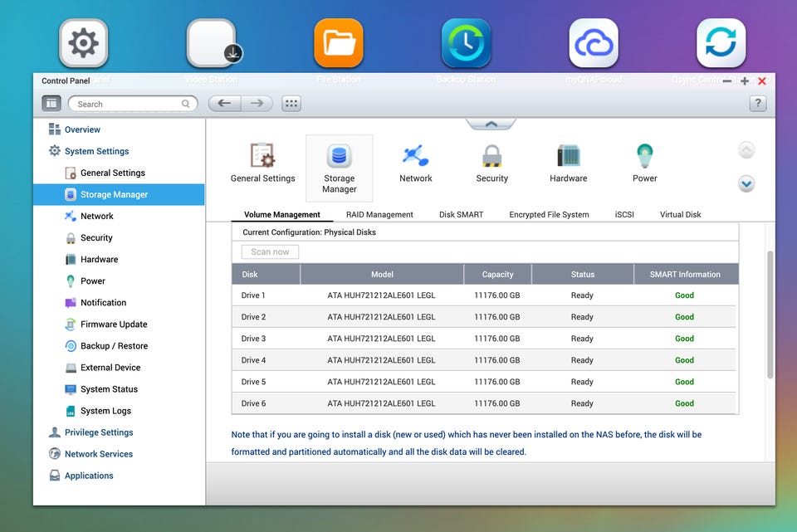Toggle the sidebar panel view button
Screen dimensions: 797x532
51,104
